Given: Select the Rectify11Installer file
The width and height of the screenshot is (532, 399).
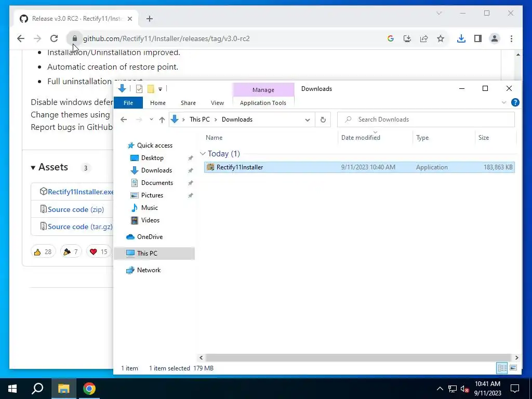Looking at the screenshot, I should point(360,167).
